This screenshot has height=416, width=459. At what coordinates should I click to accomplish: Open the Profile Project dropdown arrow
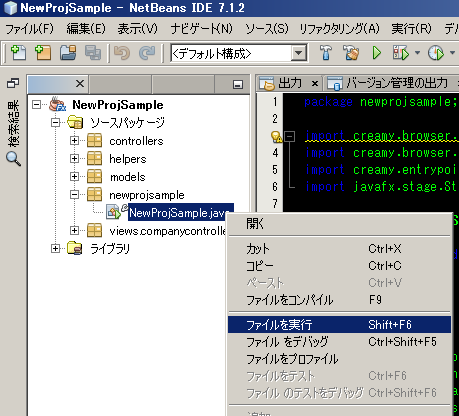point(452,53)
